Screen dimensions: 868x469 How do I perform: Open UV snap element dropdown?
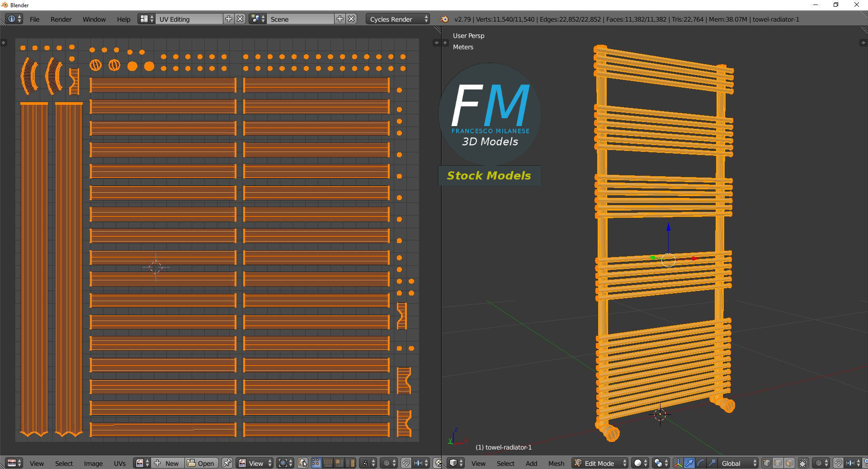421,463
